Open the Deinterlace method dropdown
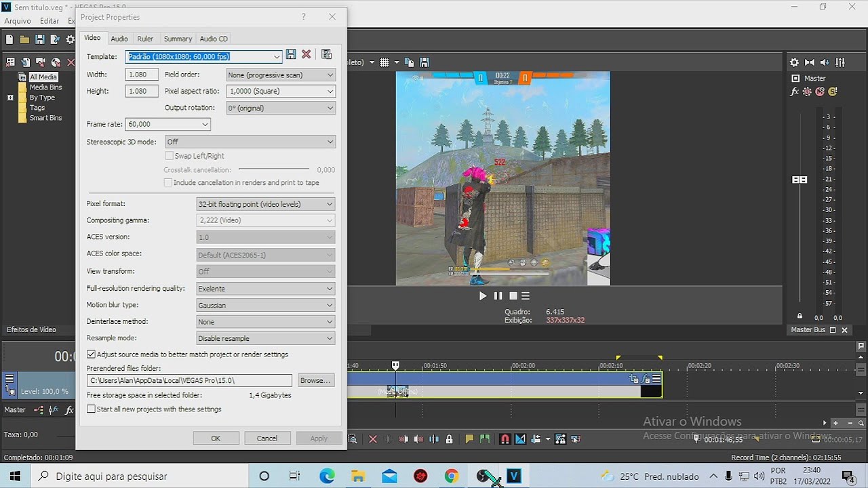868x488 pixels. coord(266,322)
